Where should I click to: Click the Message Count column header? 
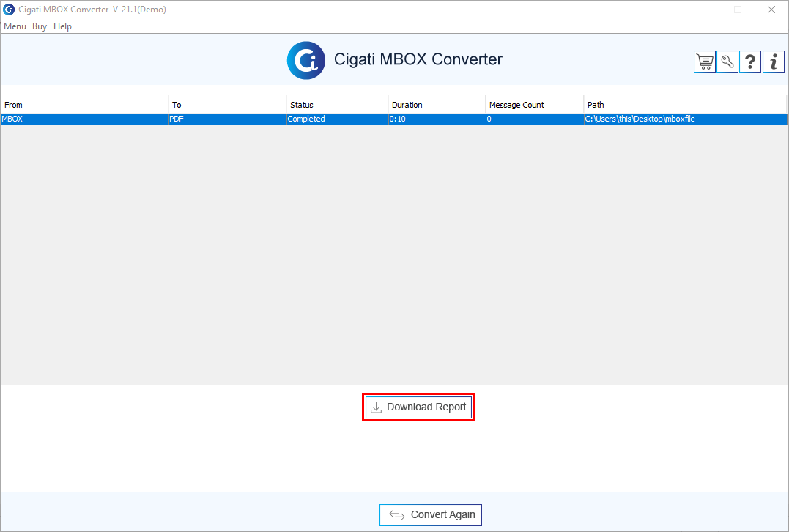click(x=534, y=105)
